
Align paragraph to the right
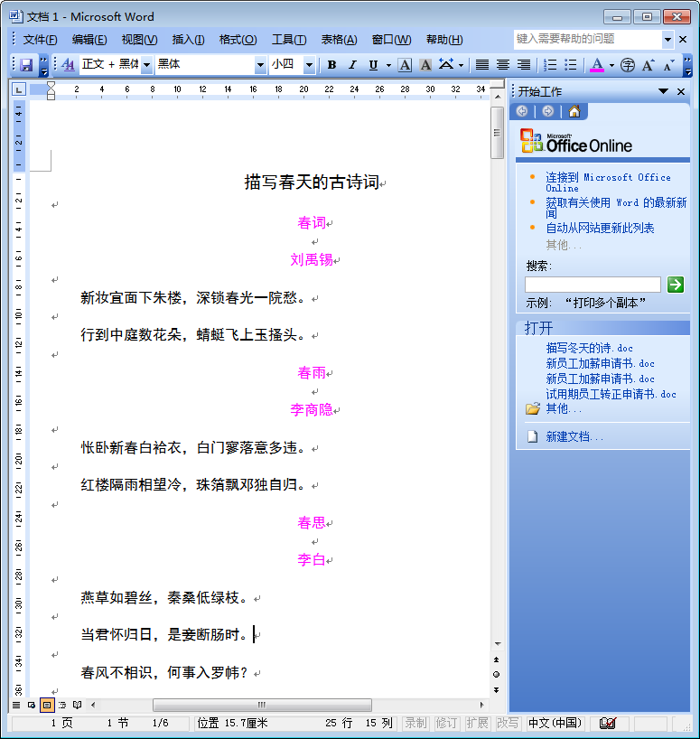tap(524, 65)
